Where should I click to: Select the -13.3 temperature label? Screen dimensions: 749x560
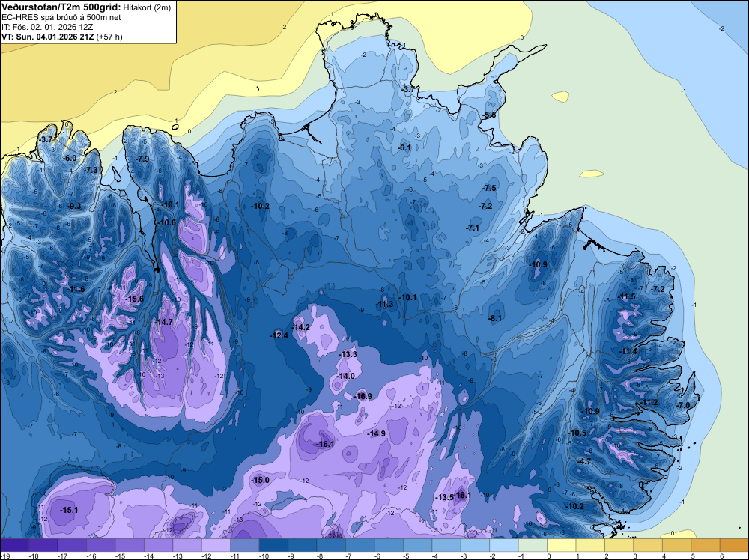(x=348, y=354)
